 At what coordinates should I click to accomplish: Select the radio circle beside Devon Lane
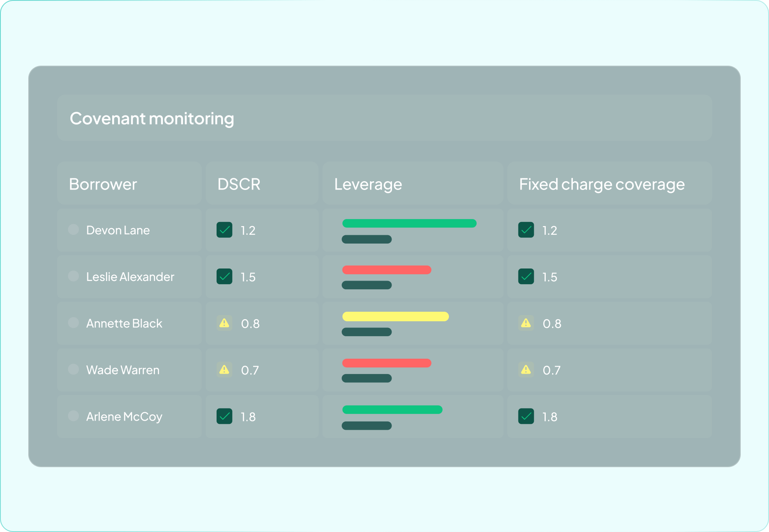[x=74, y=229]
